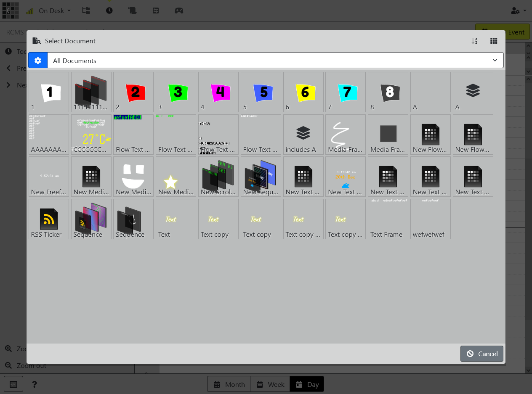Click the application logo at top left
The image size is (532, 394).
[11, 11]
